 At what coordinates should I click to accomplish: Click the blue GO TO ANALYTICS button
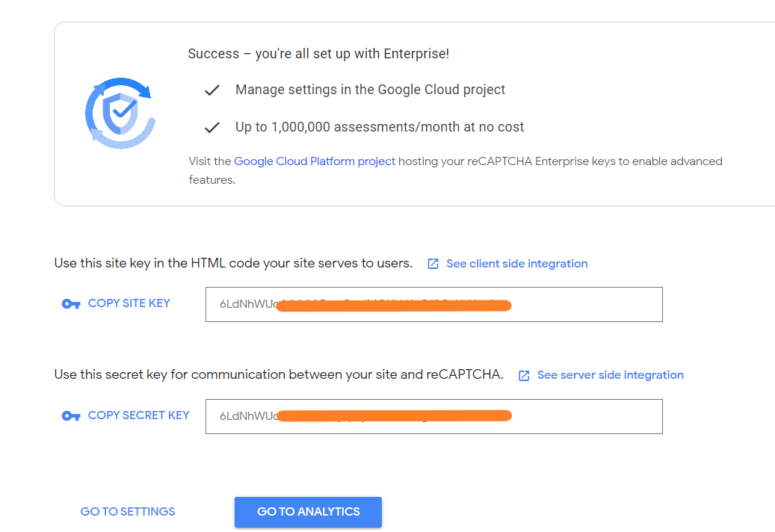tap(308, 512)
